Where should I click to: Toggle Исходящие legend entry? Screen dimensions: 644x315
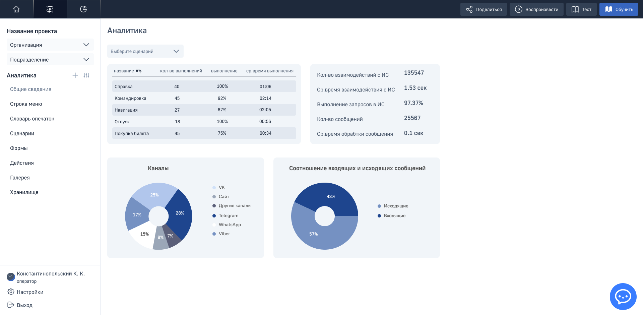tap(393, 206)
